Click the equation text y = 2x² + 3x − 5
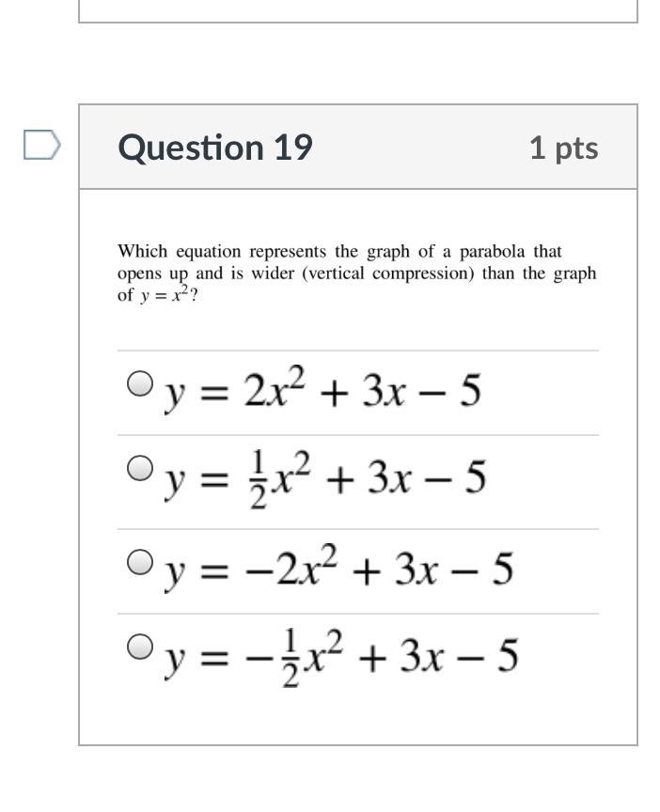Screen dimensions: 660x812 [322, 389]
